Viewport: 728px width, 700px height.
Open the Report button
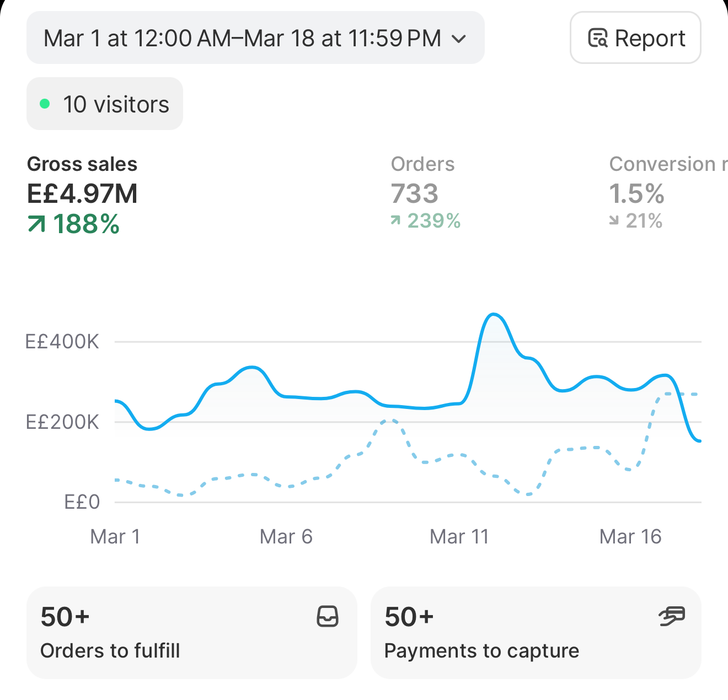[635, 37]
